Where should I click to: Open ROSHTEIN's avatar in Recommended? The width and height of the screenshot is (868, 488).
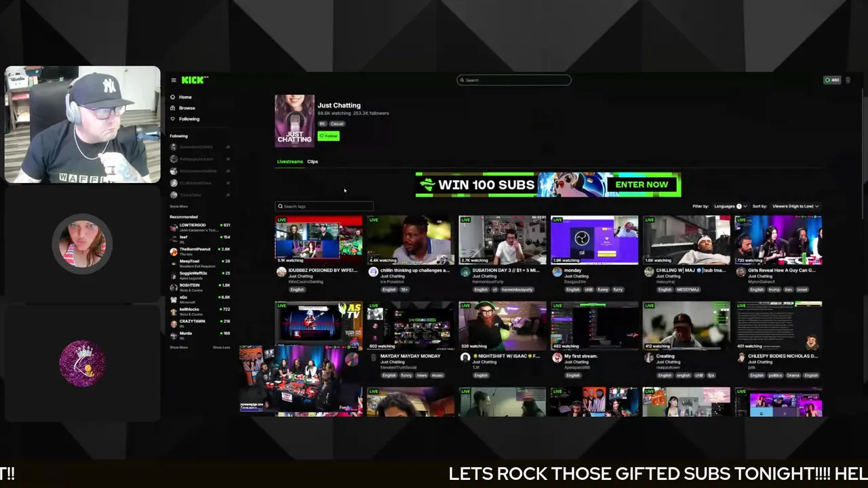click(x=174, y=287)
